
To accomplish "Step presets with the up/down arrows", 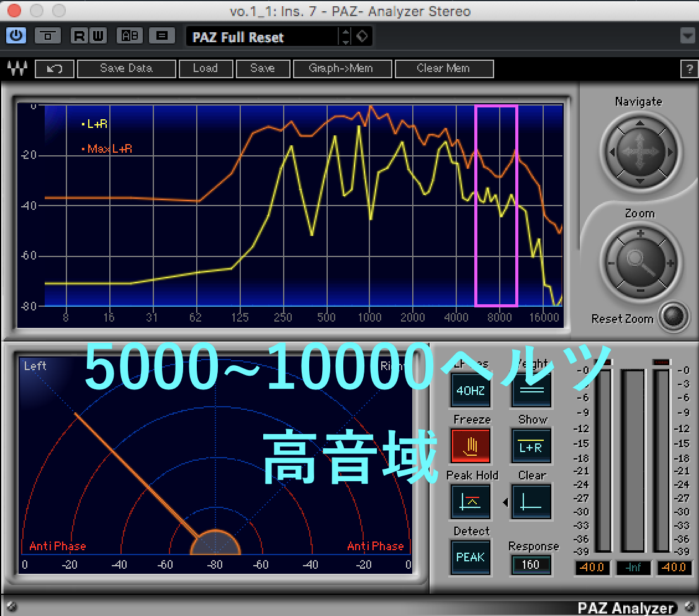I will [x=346, y=37].
